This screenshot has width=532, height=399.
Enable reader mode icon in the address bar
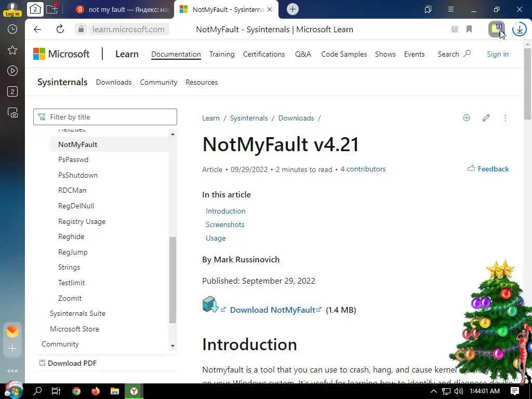pos(455,29)
